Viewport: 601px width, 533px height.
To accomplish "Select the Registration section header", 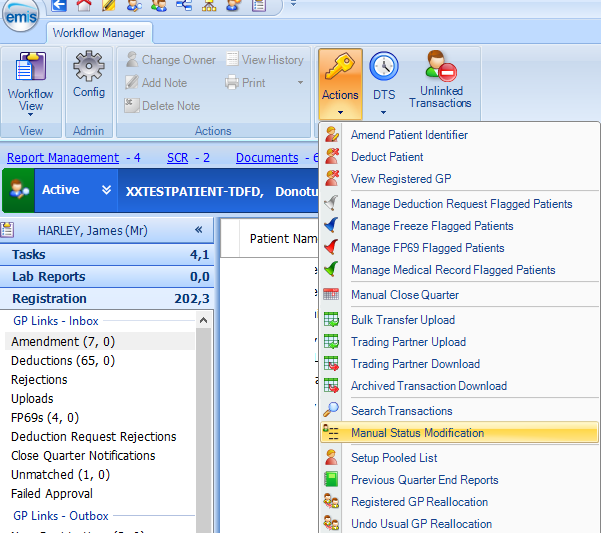I will [49, 298].
